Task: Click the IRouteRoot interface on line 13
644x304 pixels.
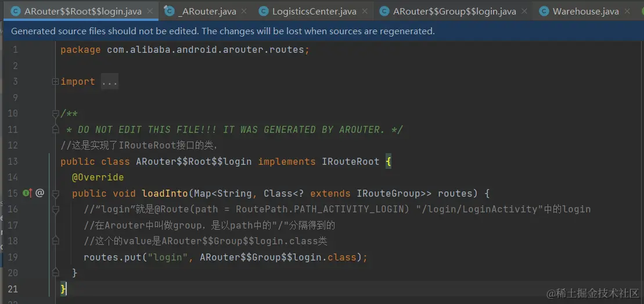Action: coord(351,161)
